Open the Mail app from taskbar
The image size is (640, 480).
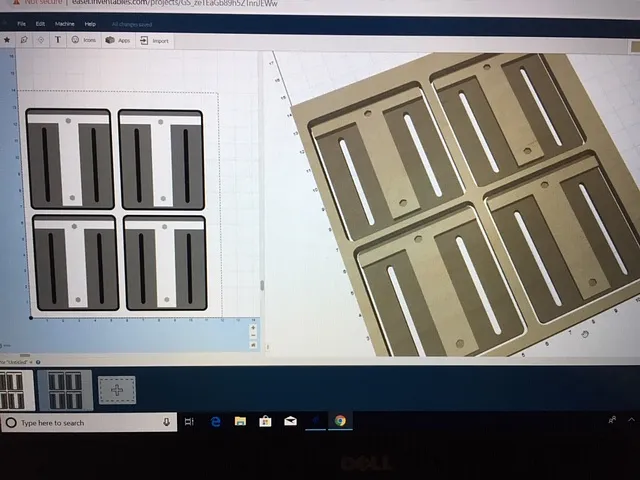[290, 421]
